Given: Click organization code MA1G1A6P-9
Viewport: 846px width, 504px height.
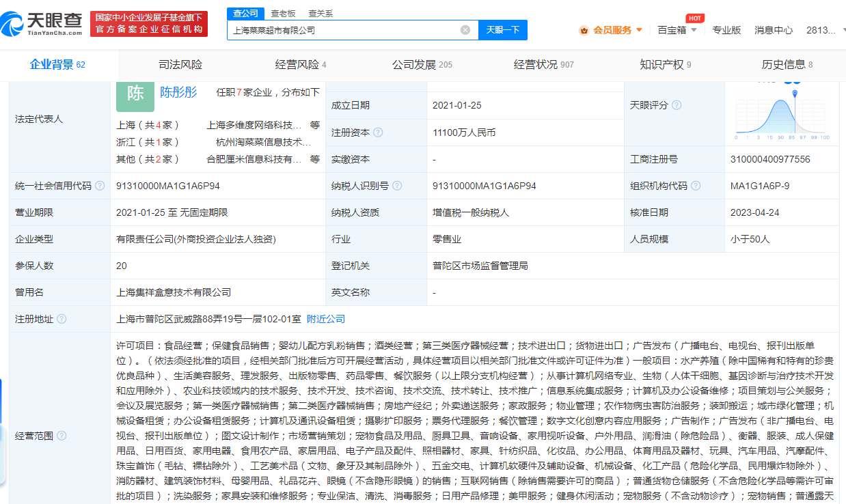Looking at the screenshot, I should (760, 186).
